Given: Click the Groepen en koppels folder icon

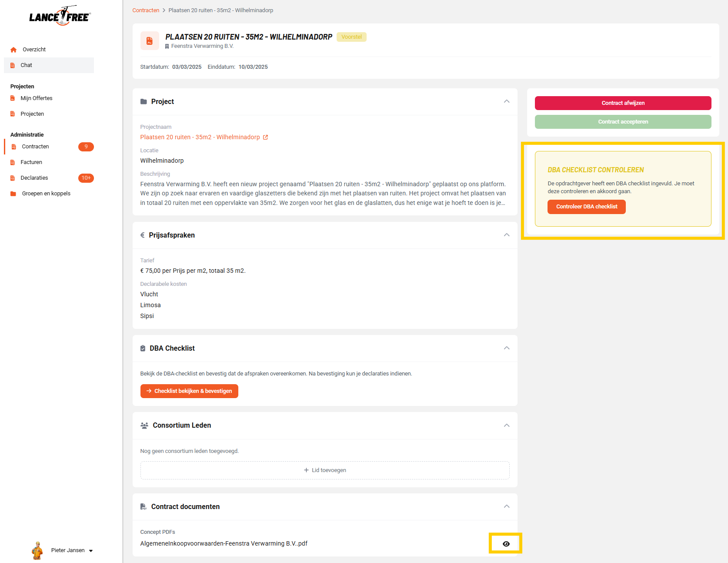Looking at the screenshot, I should pos(13,194).
